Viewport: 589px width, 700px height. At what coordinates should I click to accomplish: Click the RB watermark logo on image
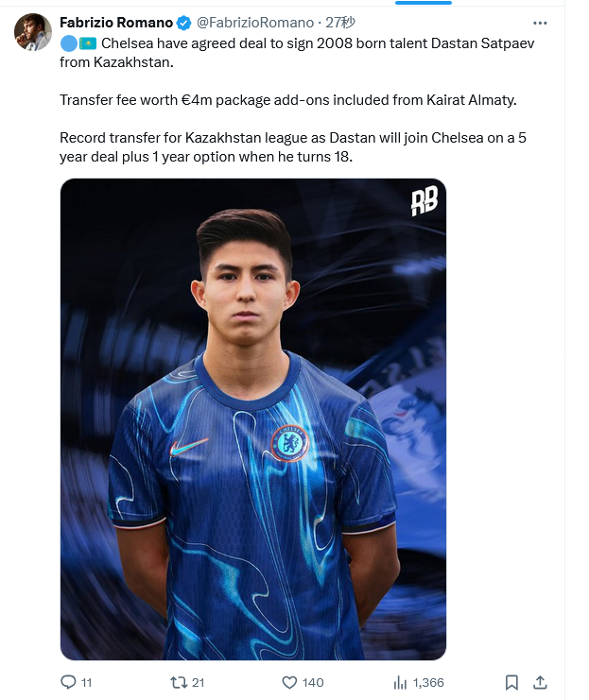(x=424, y=201)
